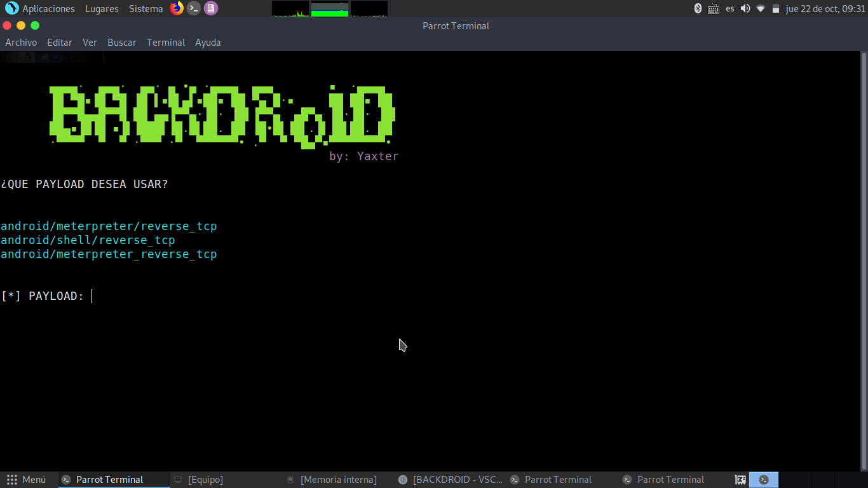The height and width of the screenshot is (488, 868).
Task: Open the Archivo menu
Action: pos(21,43)
